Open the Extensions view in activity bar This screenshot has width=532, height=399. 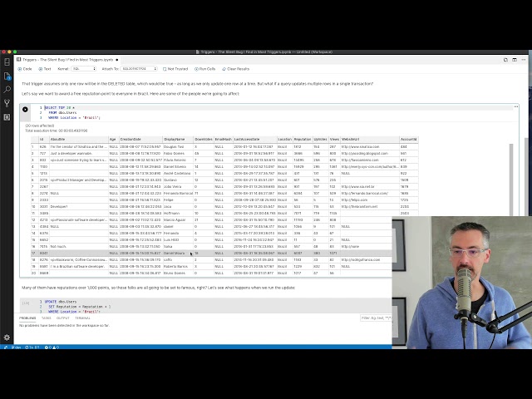(7, 117)
